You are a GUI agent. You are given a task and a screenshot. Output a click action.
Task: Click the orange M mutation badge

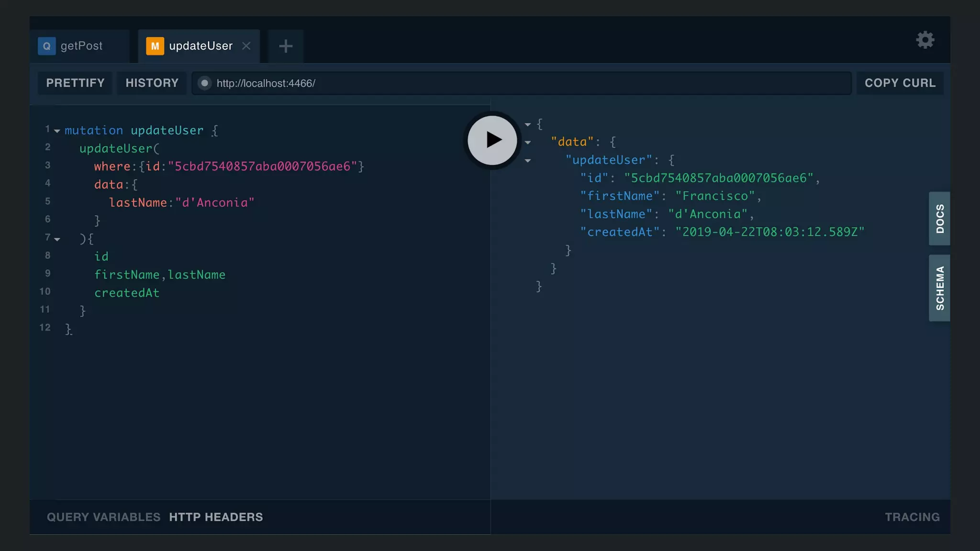155,46
